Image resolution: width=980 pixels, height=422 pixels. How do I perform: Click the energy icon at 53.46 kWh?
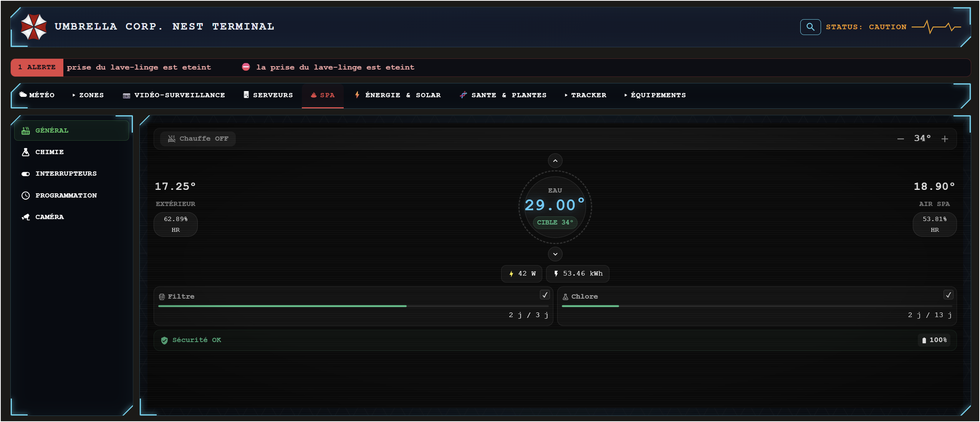(556, 274)
